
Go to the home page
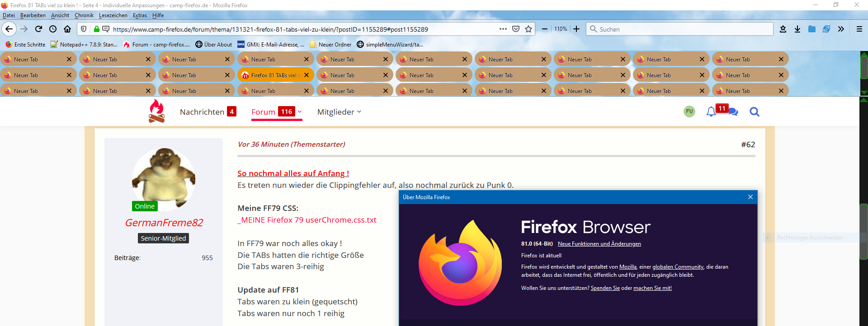click(x=67, y=29)
